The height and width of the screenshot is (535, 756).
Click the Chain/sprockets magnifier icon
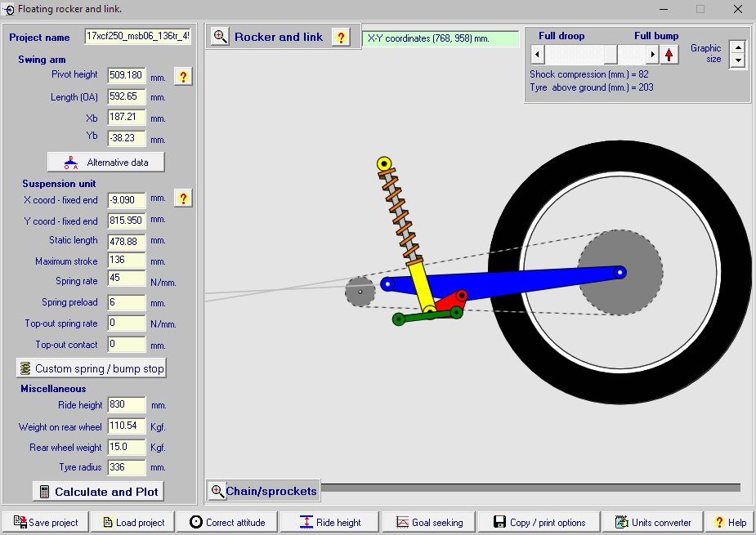click(217, 491)
